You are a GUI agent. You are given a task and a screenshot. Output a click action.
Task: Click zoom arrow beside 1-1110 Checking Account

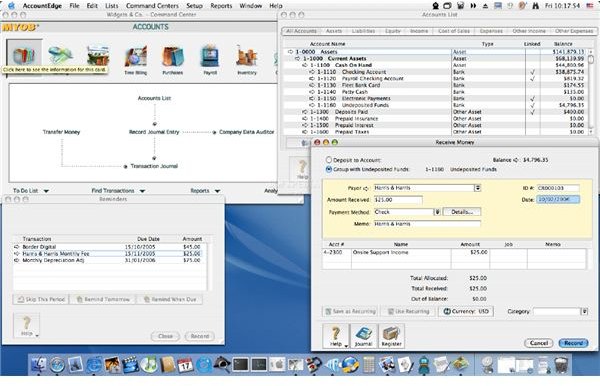pyautogui.click(x=311, y=72)
